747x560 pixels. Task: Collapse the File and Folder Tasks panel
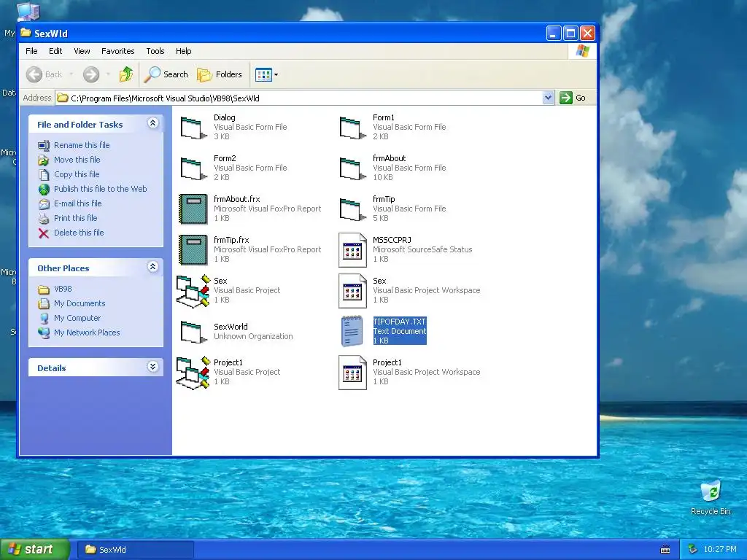click(152, 123)
